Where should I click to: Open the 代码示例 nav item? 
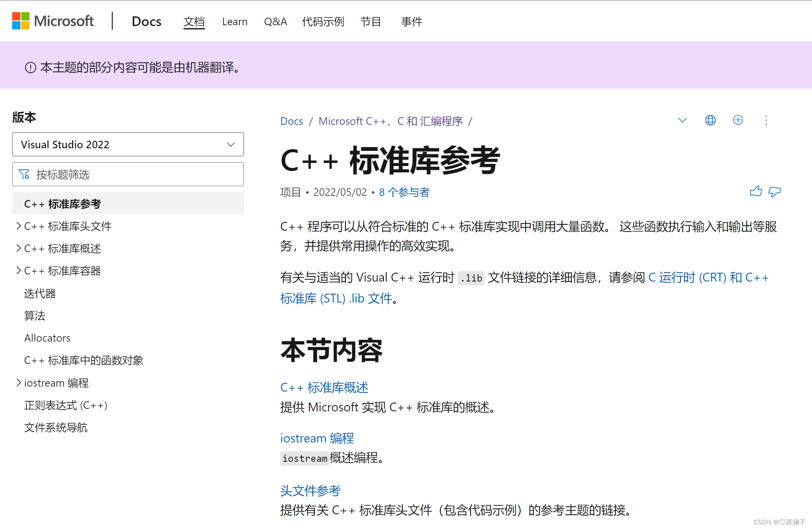pyautogui.click(x=323, y=22)
